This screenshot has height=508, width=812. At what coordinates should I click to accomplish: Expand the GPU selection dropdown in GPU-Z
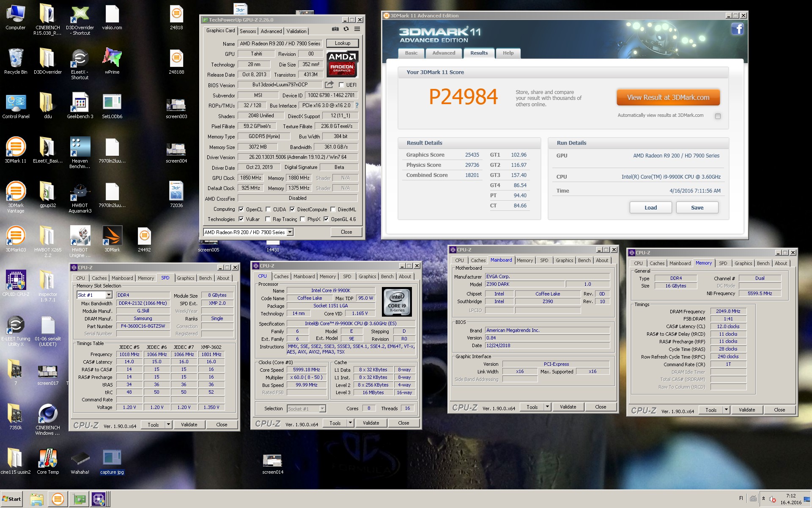click(290, 232)
